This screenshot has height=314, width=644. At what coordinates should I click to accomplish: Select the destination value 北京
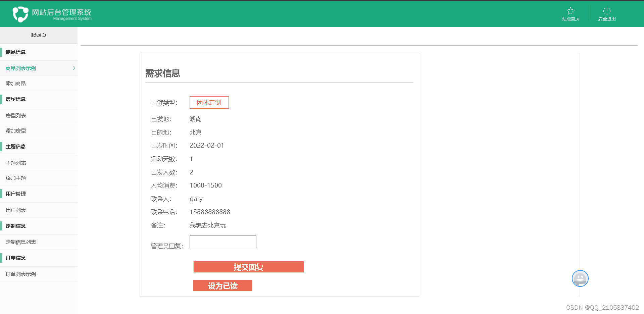tap(196, 133)
